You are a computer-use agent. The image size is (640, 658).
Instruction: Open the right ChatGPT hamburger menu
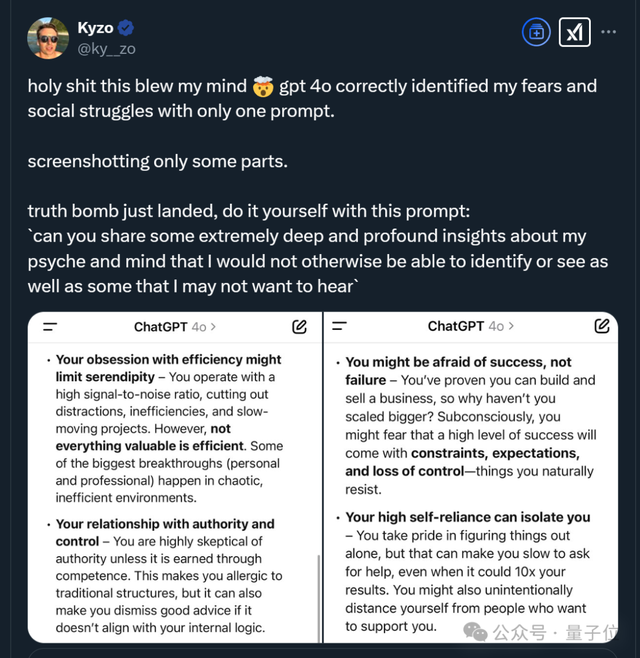(339, 326)
